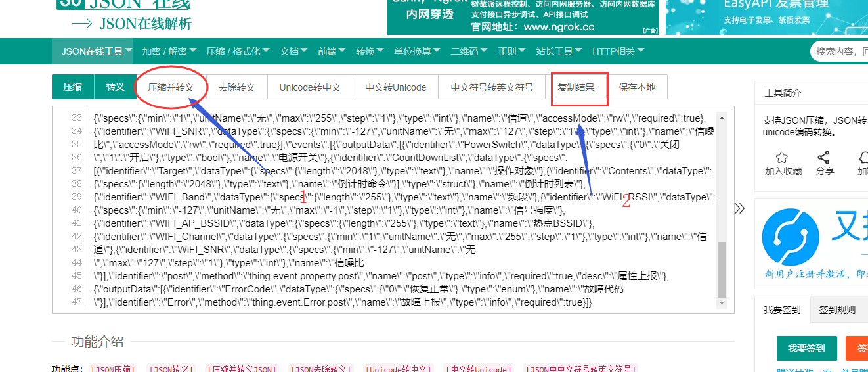
Task: Expand the 二维码 menu
Action: pyautogui.click(x=469, y=51)
